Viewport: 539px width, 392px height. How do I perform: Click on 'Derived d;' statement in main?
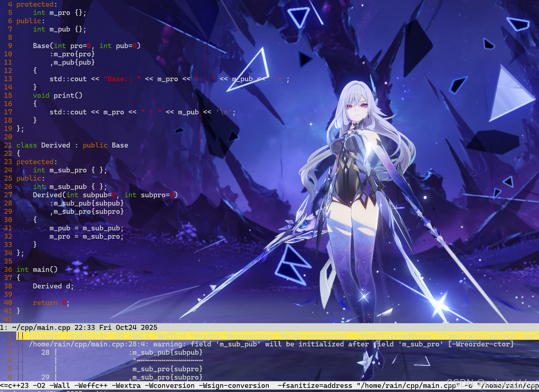(x=53, y=286)
